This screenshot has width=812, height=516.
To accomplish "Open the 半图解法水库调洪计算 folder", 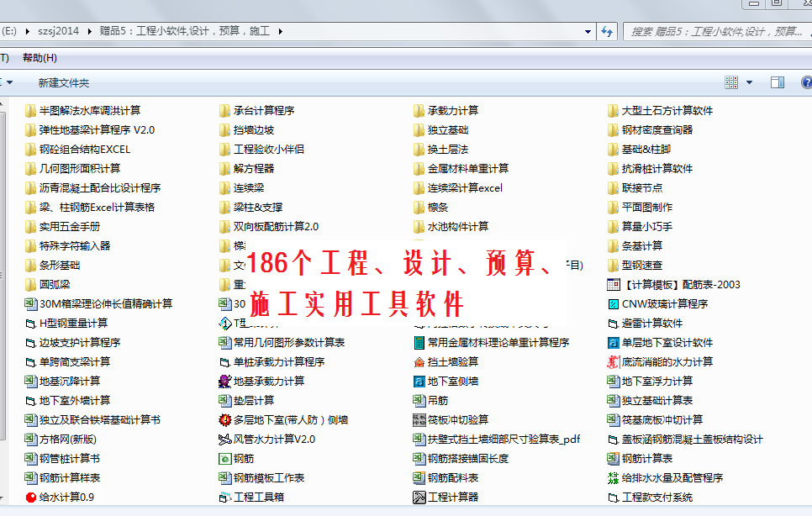I will pyautogui.click(x=89, y=111).
